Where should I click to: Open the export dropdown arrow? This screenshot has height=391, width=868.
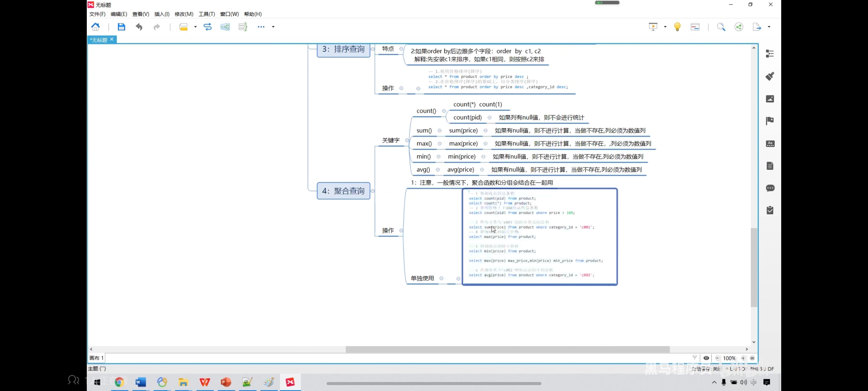[x=769, y=27]
